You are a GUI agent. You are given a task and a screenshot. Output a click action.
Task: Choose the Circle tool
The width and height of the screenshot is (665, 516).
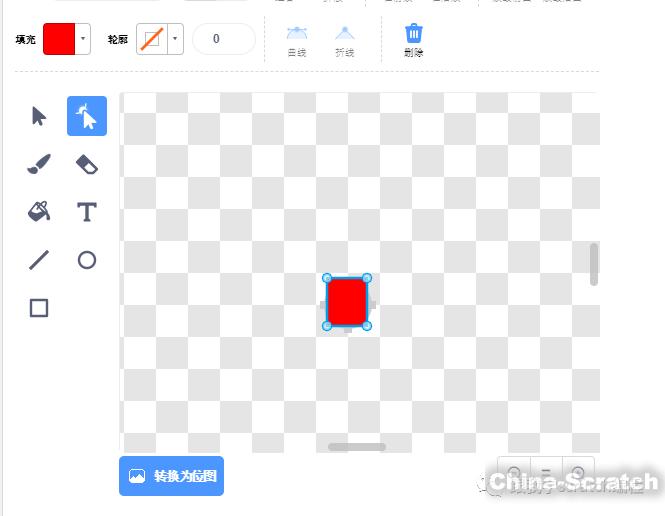(87, 260)
